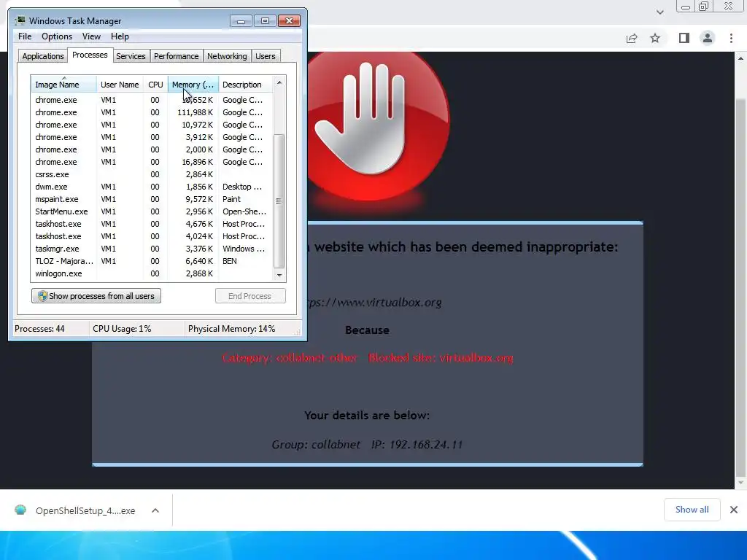The height and width of the screenshot is (560, 747).
Task: Switch to the Applications tab
Action: (43, 56)
